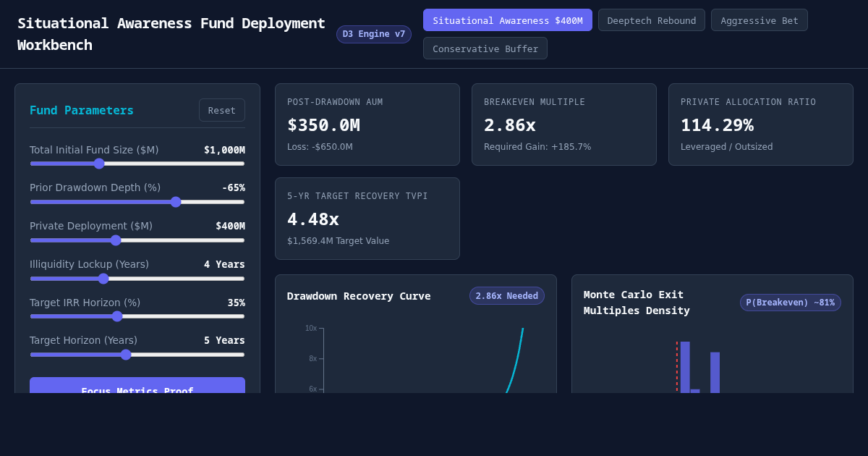Click the Required Gain: +185.7% text
Image resolution: width=868 pixels, height=456 pixels.
pos(537,147)
